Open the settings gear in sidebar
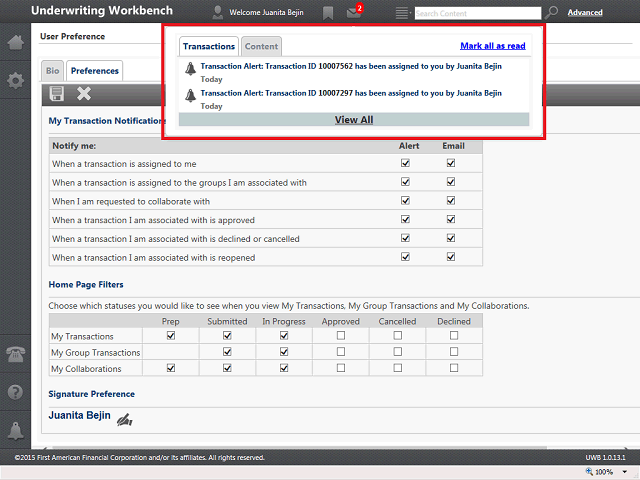The width and height of the screenshot is (640, 480). click(x=16, y=80)
